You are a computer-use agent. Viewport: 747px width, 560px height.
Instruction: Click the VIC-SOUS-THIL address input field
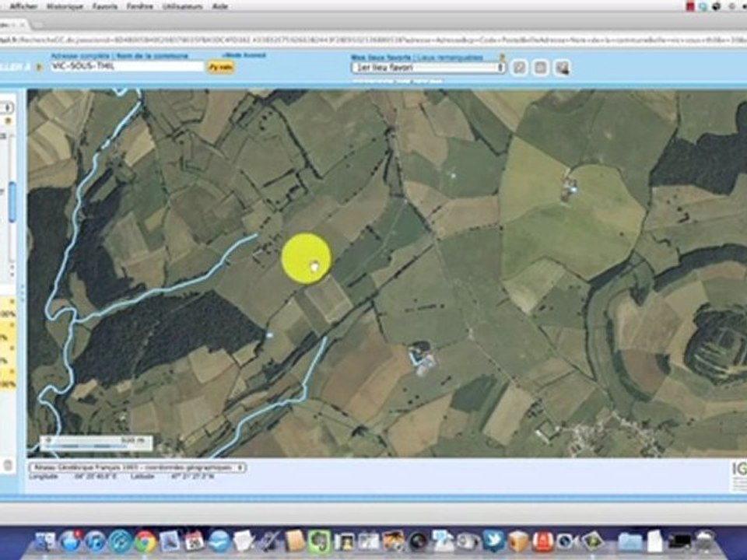[x=127, y=67]
